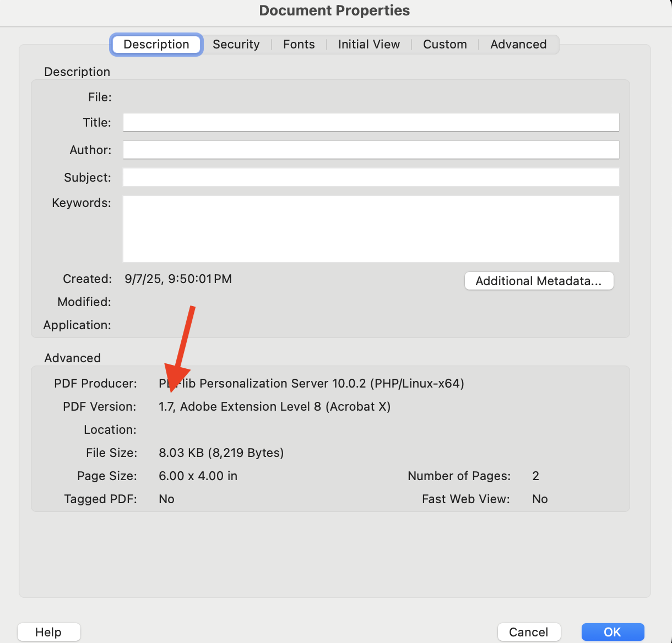This screenshot has width=672, height=643.
Task: Open Additional Metadata dialog
Action: coord(539,281)
